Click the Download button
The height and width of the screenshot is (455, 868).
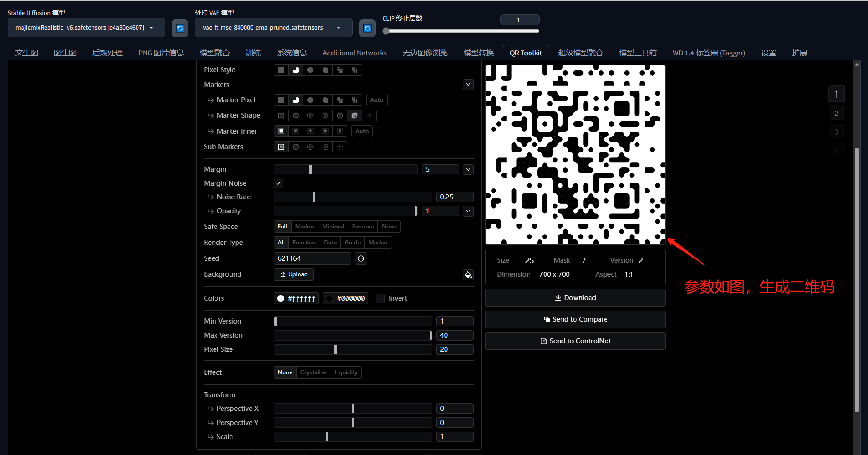coord(576,298)
